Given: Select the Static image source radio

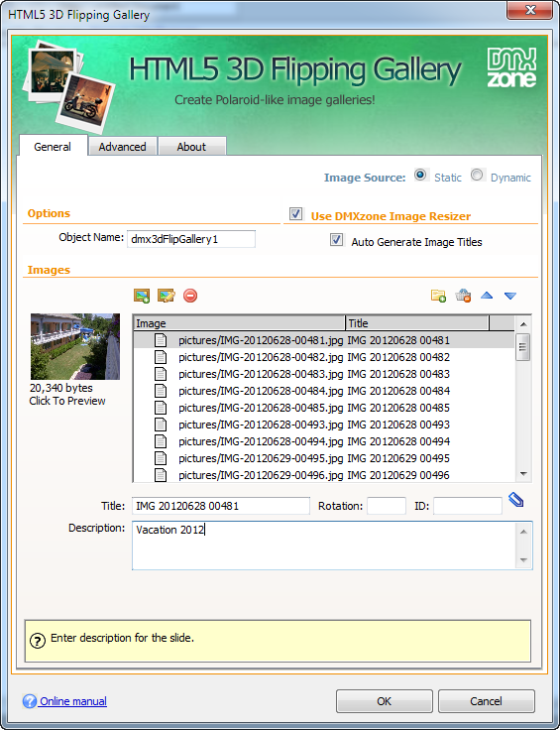Looking at the screenshot, I should click(x=420, y=175).
